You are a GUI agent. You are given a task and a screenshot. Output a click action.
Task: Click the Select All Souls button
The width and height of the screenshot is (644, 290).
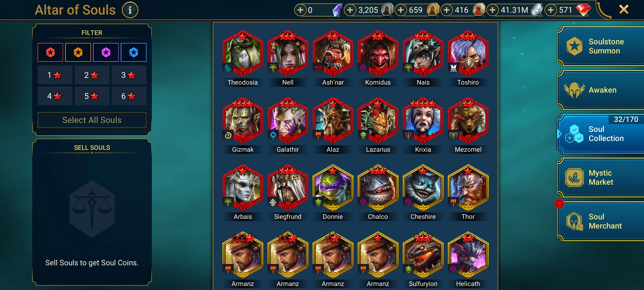92,120
